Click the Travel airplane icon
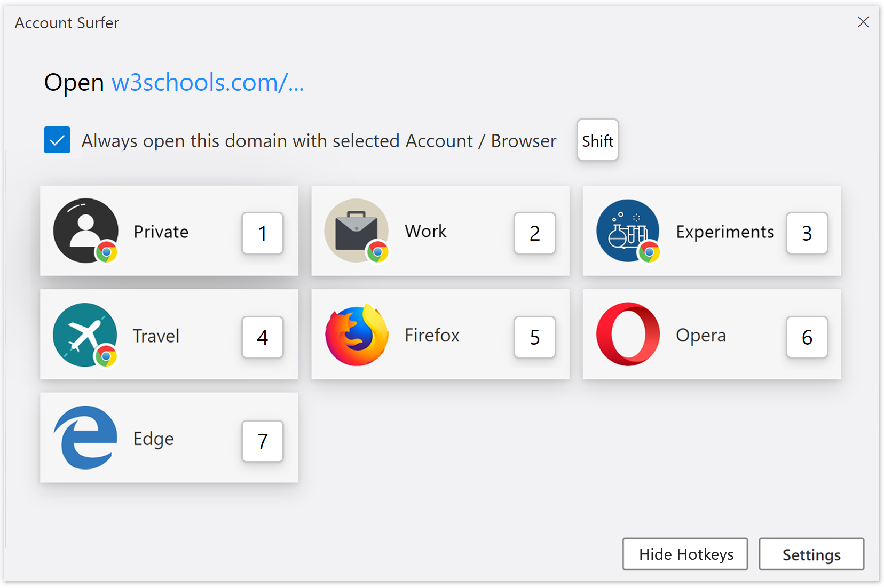The image size is (884, 588). pyautogui.click(x=85, y=335)
